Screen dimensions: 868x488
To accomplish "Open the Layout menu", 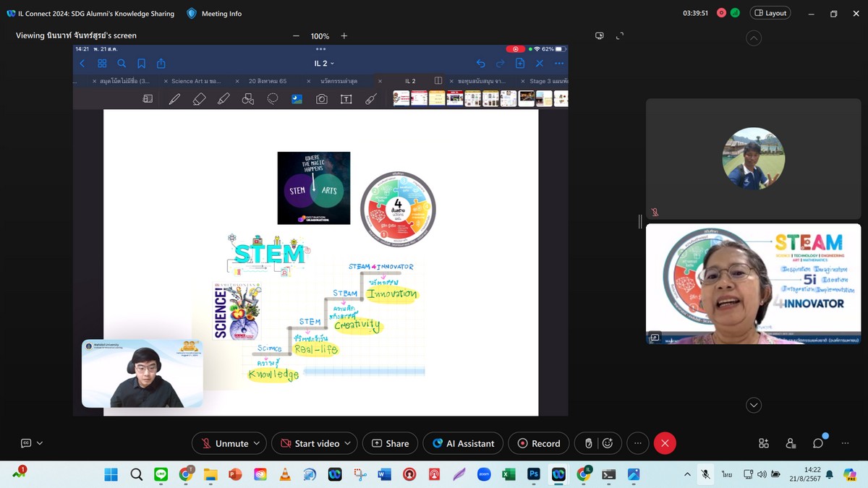I will [x=770, y=13].
